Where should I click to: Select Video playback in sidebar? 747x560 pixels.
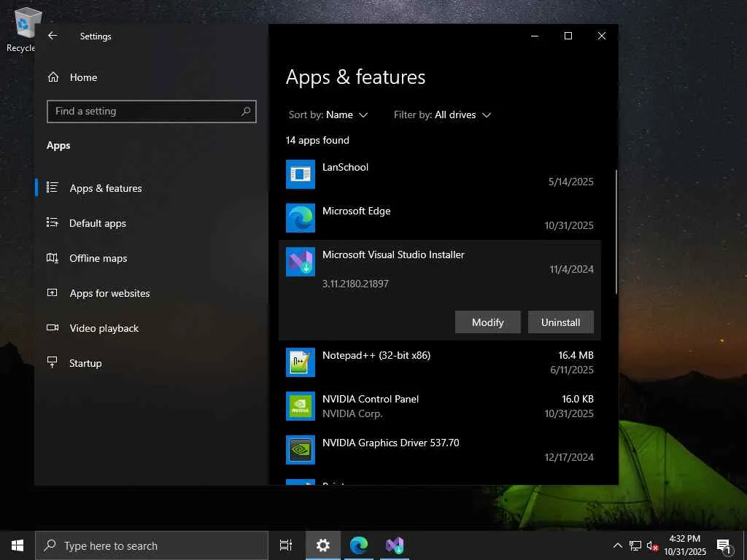pyautogui.click(x=104, y=328)
